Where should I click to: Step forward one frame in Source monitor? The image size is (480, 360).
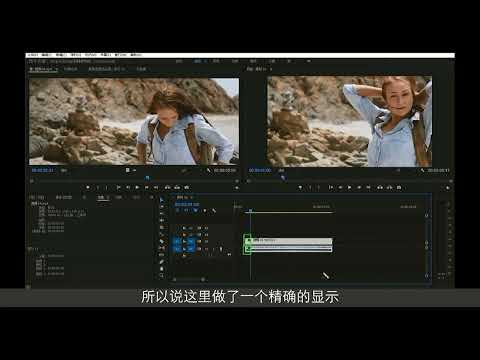click(146, 188)
